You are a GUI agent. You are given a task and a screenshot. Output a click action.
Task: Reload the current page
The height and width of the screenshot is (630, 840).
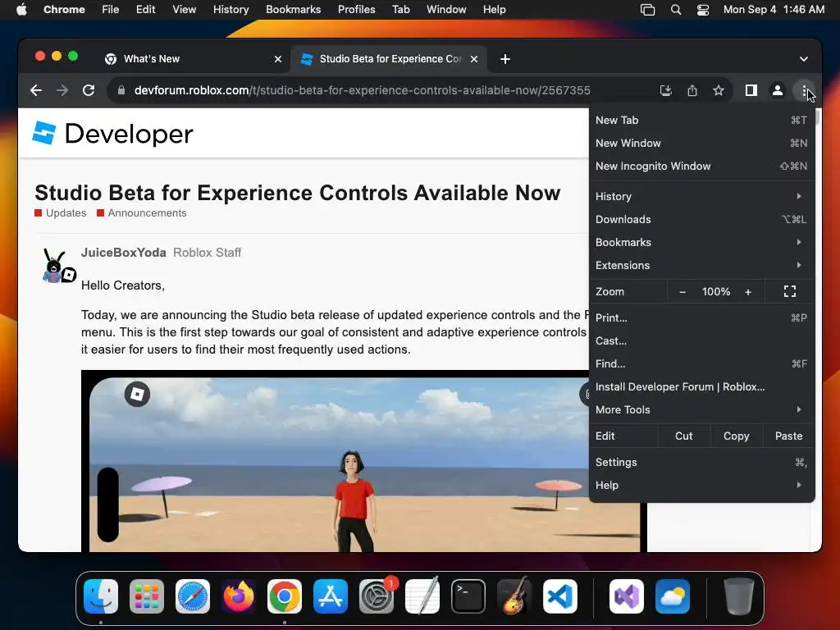pos(89,90)
